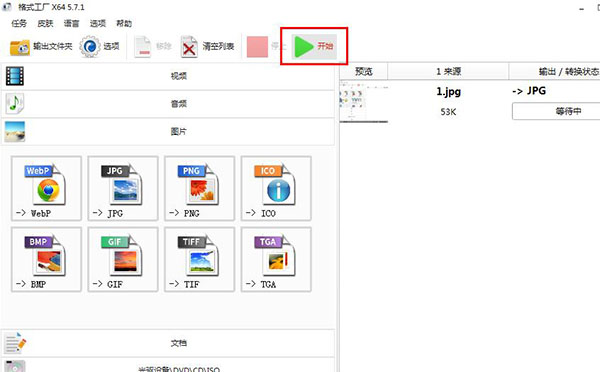The width and height of the screenshot is (600, 372).
Task: Click the green Start (开始) button
Action: click(x=315, y=46)
